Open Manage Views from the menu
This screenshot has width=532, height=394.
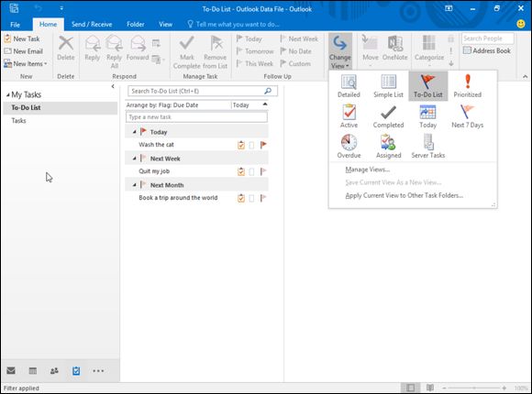(x=368, y=170)
